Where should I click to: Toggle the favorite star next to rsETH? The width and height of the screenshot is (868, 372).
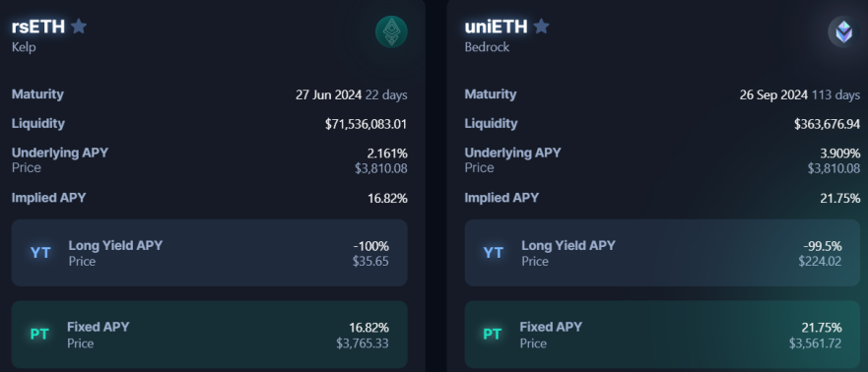pos(79,26)
